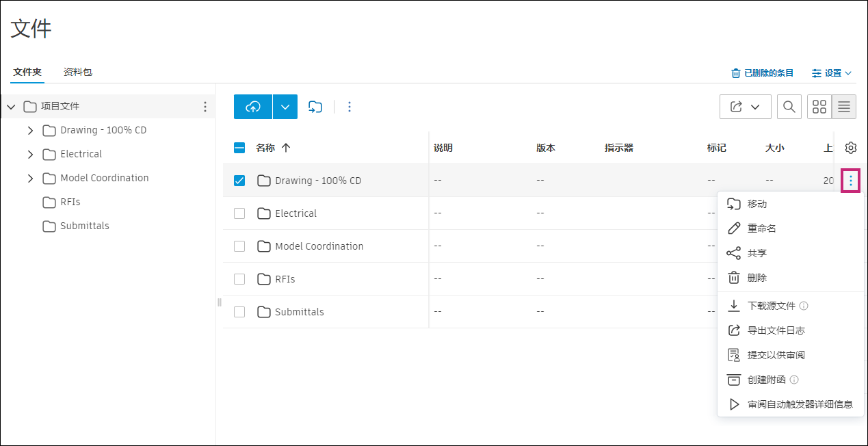Open the upload dropdown arrow

pos(285,107)
